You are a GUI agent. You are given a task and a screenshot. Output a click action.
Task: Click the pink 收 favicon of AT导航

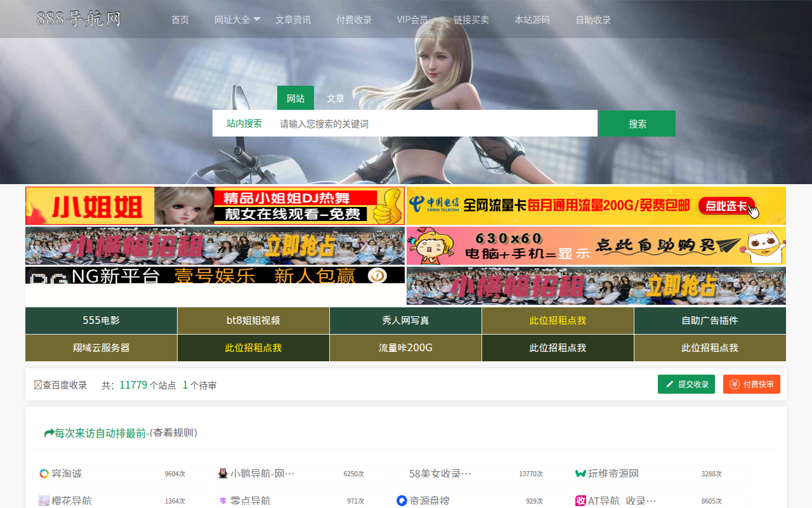point(580,501)
